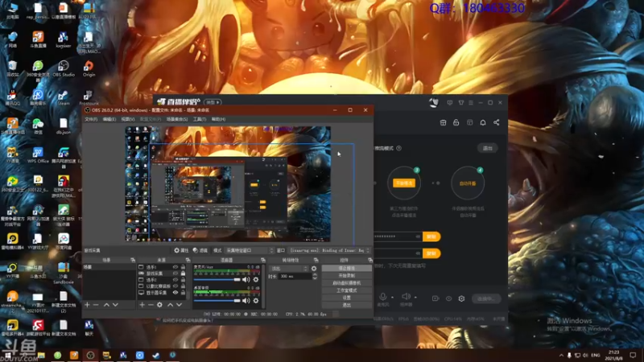644x362 pixels.
Task: Click Stop Streaming (停止推流) button
Action: (x=347, y=268)
